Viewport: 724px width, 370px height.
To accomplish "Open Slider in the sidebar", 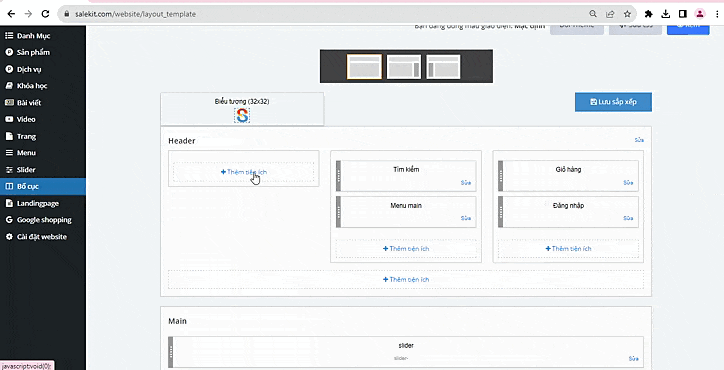I will tap(42, 170).
